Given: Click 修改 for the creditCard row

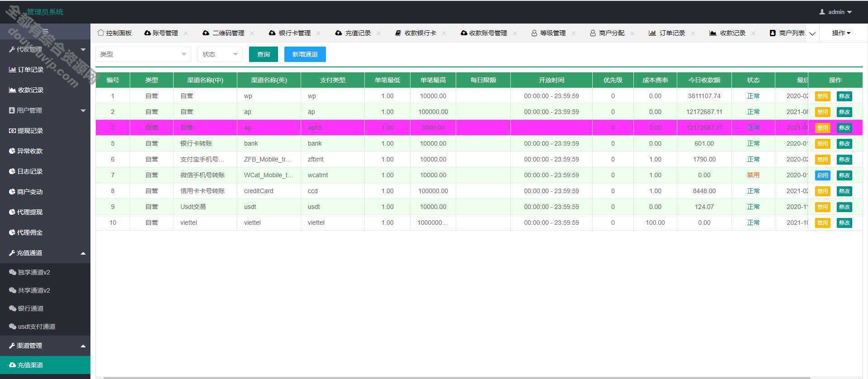Looking at the screenshot, I should tap(844, 191).
